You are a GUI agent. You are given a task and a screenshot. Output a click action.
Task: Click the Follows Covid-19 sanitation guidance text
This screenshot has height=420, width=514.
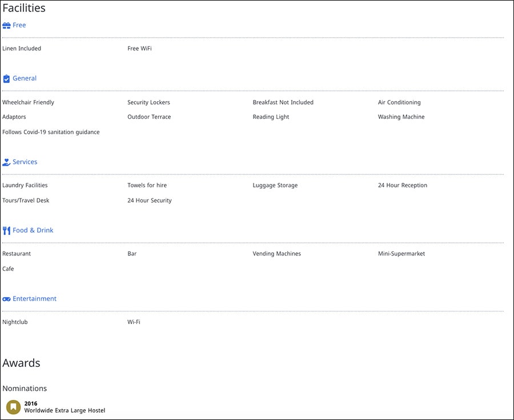[x=51, y=132]
